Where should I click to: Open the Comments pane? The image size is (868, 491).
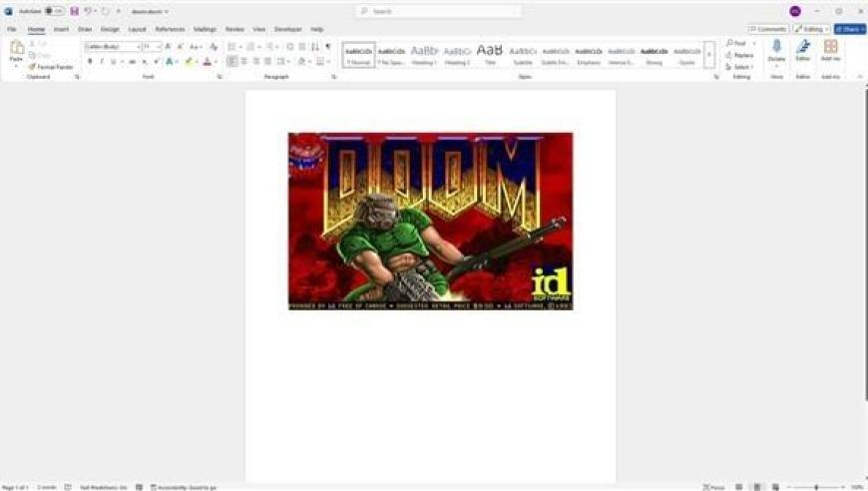click(768, 29)
